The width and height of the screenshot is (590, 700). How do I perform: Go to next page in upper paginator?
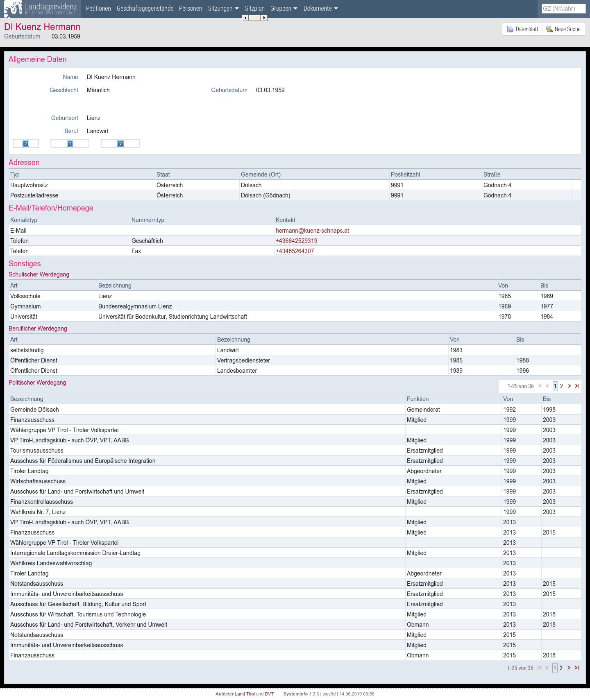tap(569, 386)
